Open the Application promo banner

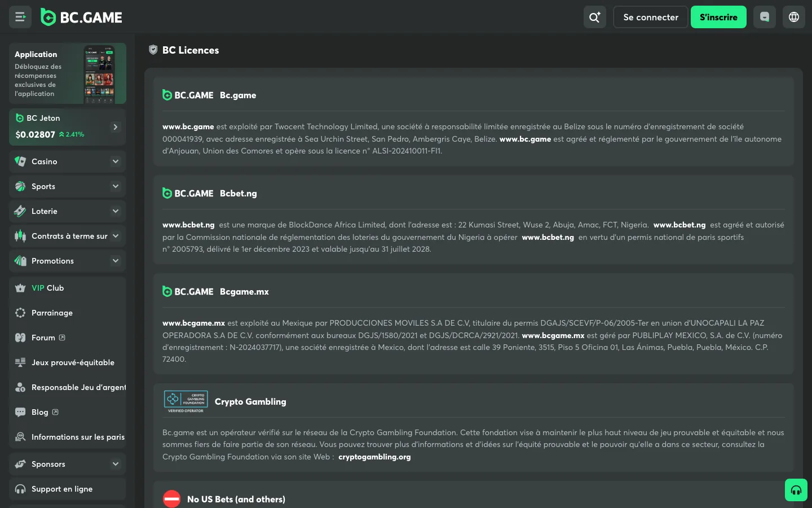point(68,73)
